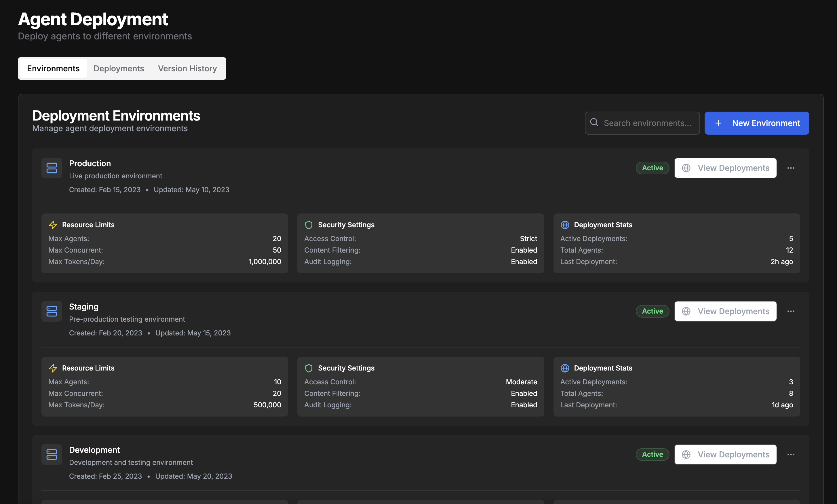Click the plus icon on New Environment button
837x504 pixels.
click(x=719, y=123)
